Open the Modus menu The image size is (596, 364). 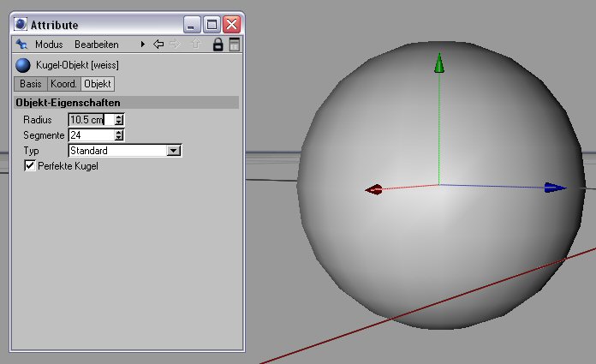point(49,44)
